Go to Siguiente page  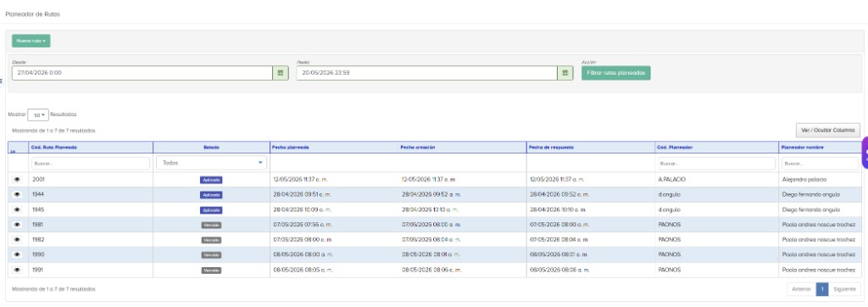tap(844, 289)
